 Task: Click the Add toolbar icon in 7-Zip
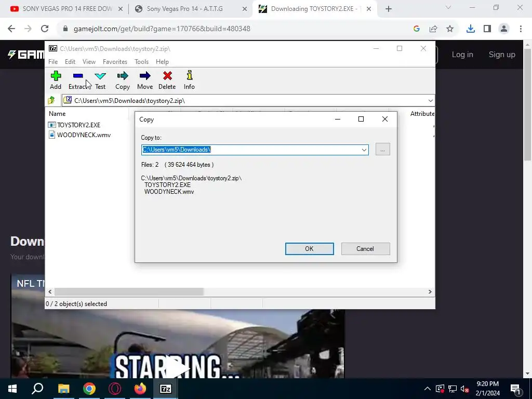(x=56, y=80)
